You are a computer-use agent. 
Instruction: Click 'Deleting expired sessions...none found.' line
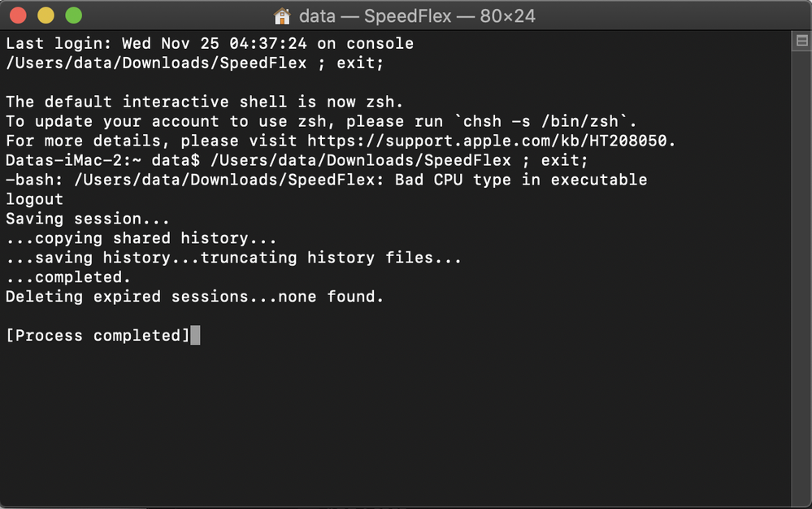coord(194,297)
